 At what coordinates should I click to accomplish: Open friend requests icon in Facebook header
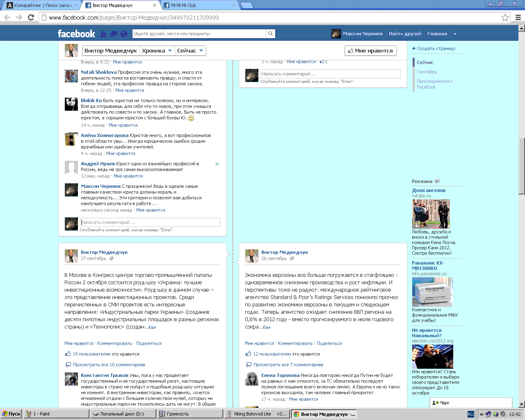tap(103, 34)
